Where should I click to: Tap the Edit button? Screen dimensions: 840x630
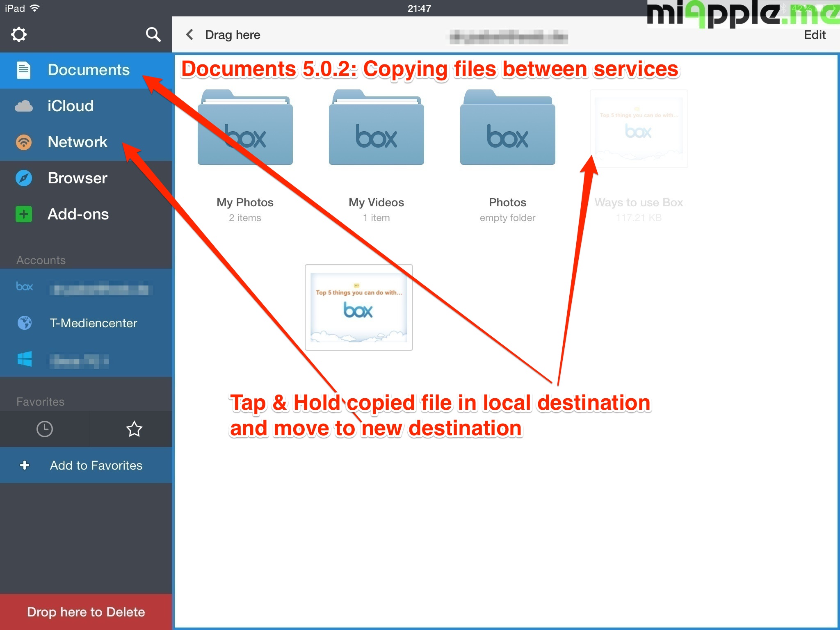point(814,35)
